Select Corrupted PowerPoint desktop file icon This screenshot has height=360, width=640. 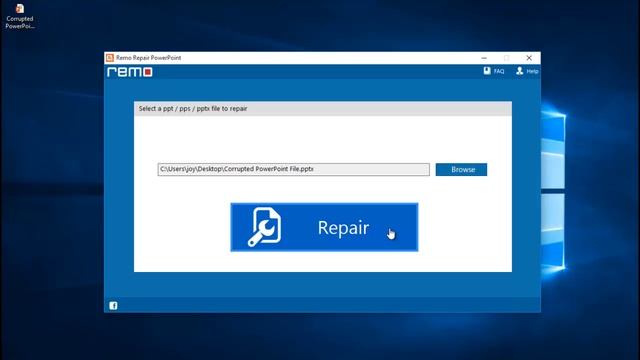coord(20,17)
